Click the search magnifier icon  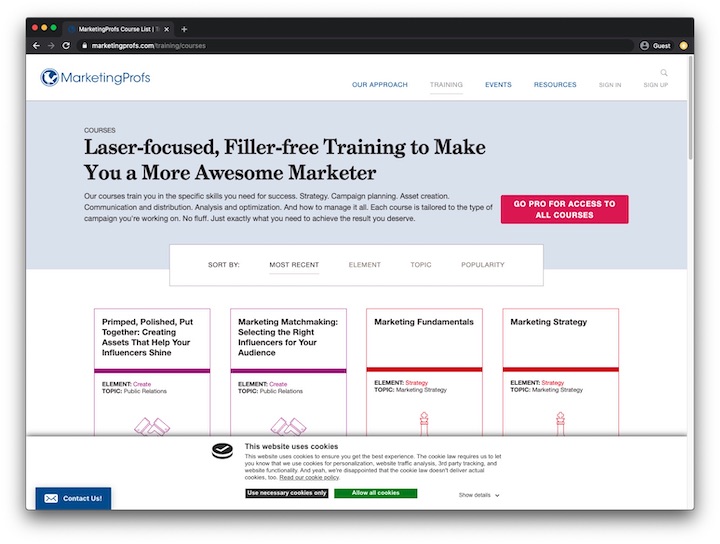[664, 73]
